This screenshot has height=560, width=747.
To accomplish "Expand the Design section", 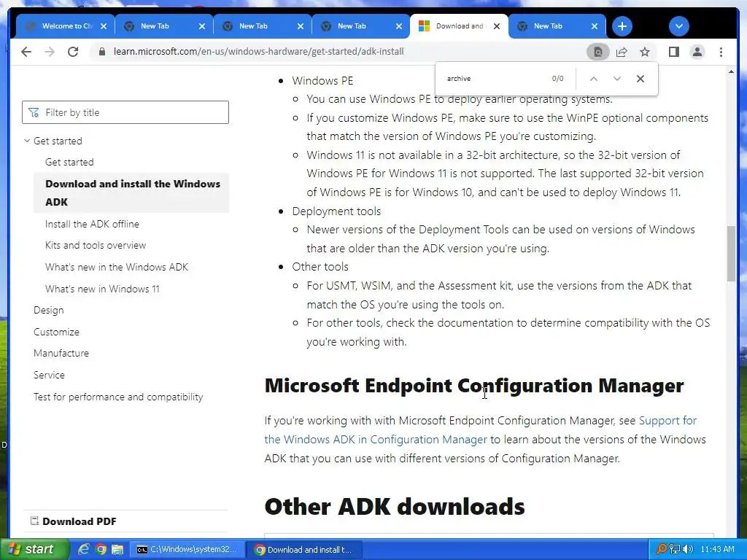I will 49,310.
